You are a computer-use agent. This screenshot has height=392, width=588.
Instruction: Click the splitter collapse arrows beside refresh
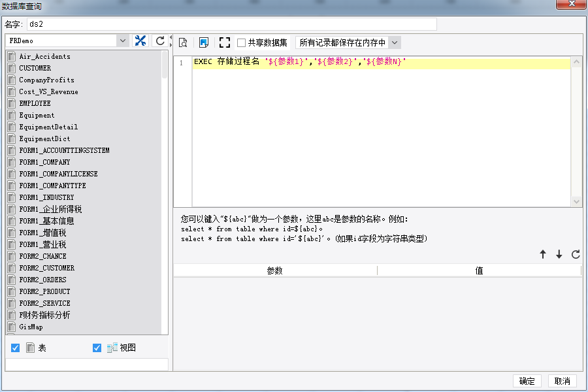click(x=171, y=41)
